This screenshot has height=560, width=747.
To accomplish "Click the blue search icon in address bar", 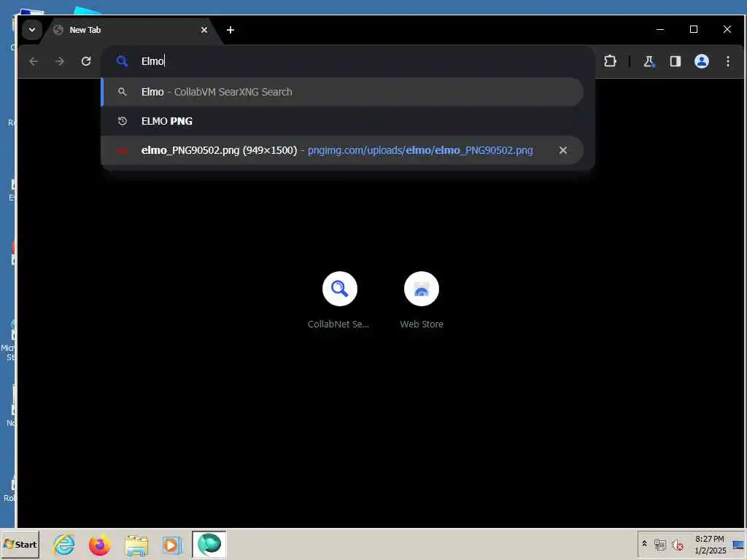I will pos(123,61).
